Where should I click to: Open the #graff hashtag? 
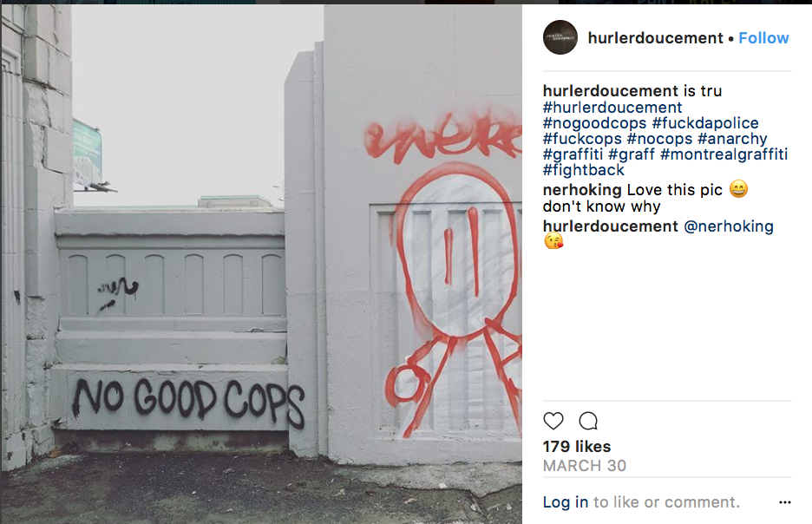632,154
